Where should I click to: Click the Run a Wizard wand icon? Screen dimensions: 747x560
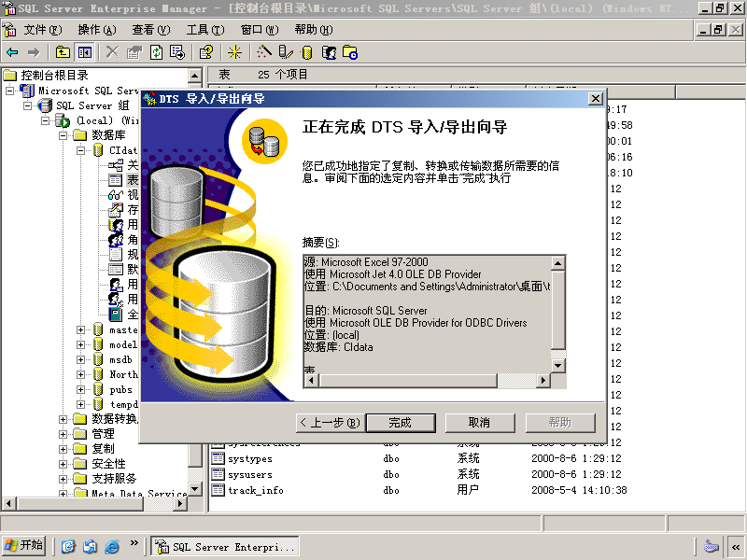point(264,52)
